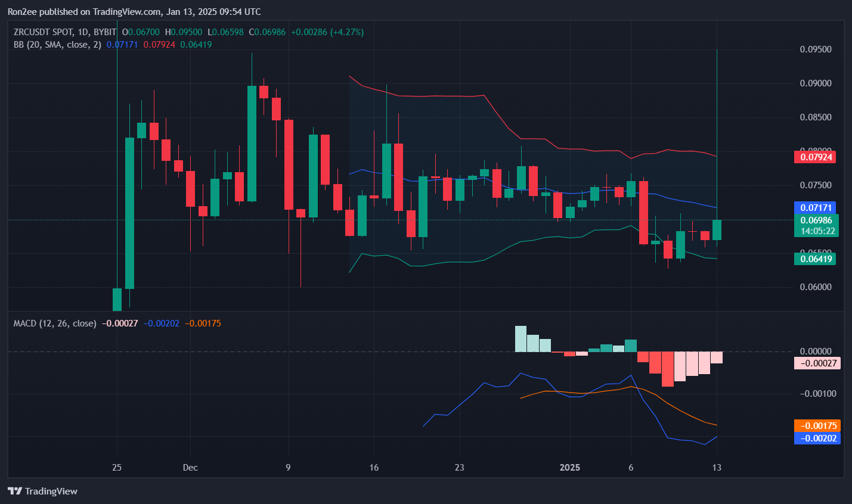Click the 9 date label on time axis
Screen dimensions: 852x504
(288, 468)
